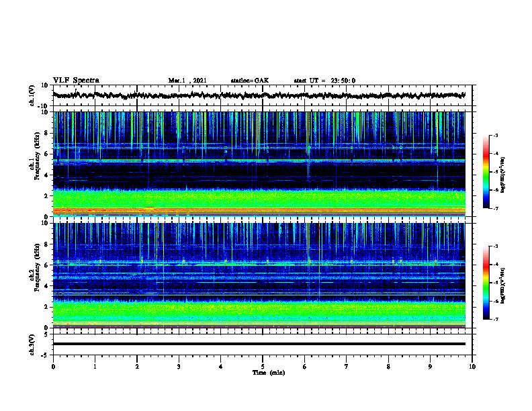Click the "-3" label on ch.1 color bar
Screen dimensions: 532x411
[x=495, y=135]
